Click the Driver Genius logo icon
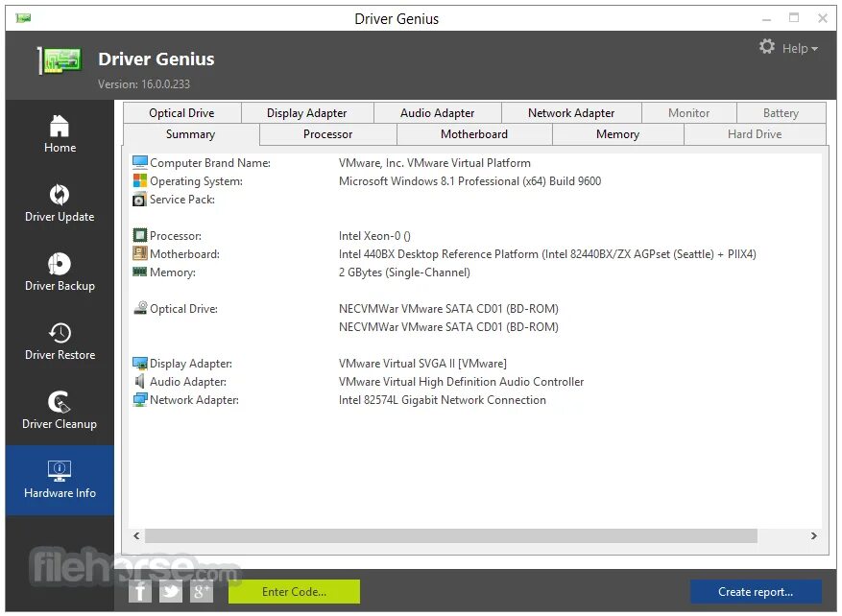This screenshot has width=842, height=616. [x=60, y=60]
